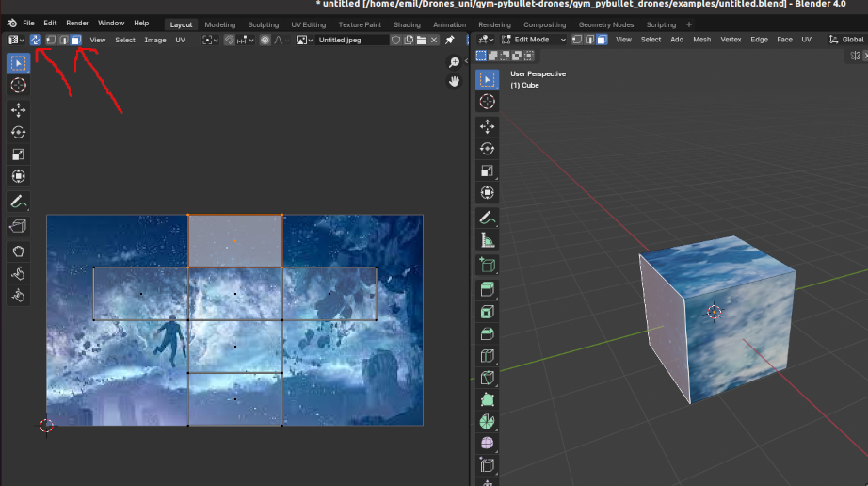Open image file via folder icon
Screen dimensions: 868x486
[421, 40]
